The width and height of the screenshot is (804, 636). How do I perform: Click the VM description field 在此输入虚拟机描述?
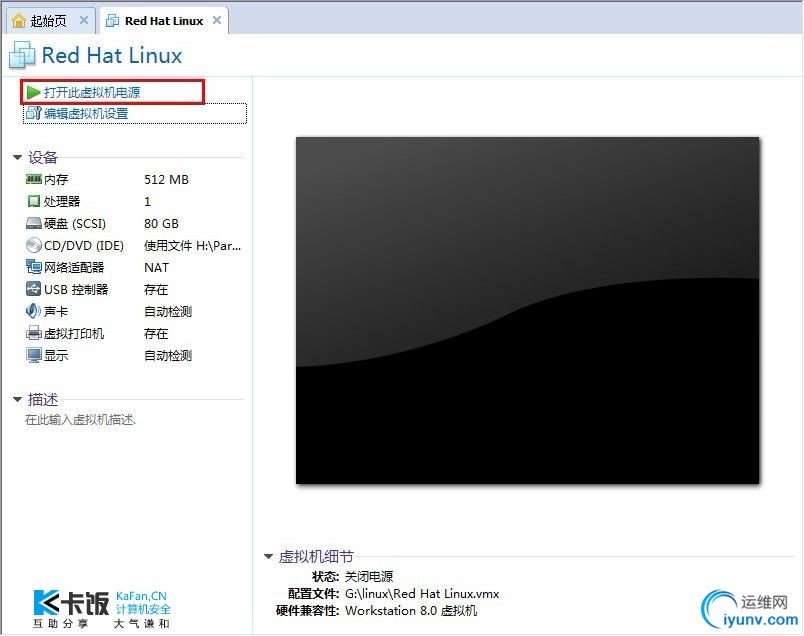81,420
